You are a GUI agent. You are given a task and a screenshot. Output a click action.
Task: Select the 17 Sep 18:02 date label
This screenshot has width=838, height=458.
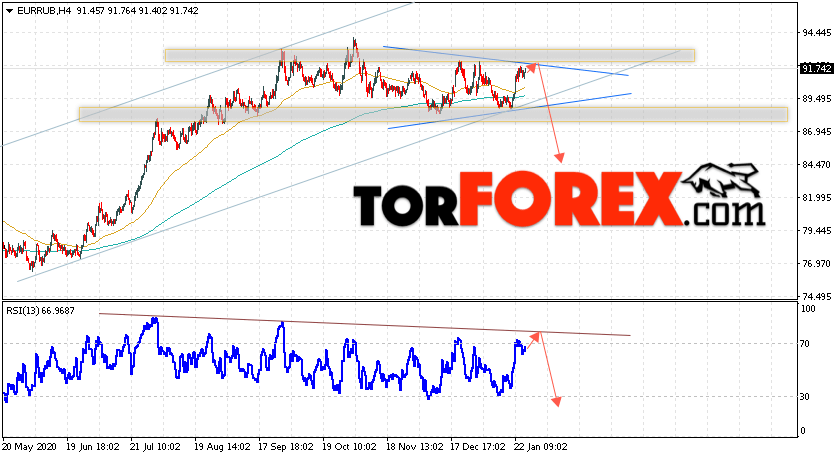coord(285,446)
